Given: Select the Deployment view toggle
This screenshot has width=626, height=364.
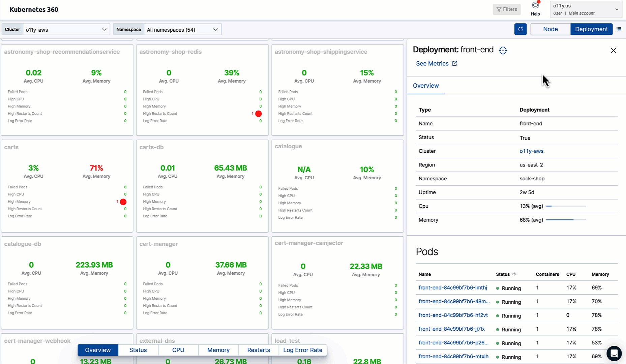Looking at the screenshot, I should 591,29.
